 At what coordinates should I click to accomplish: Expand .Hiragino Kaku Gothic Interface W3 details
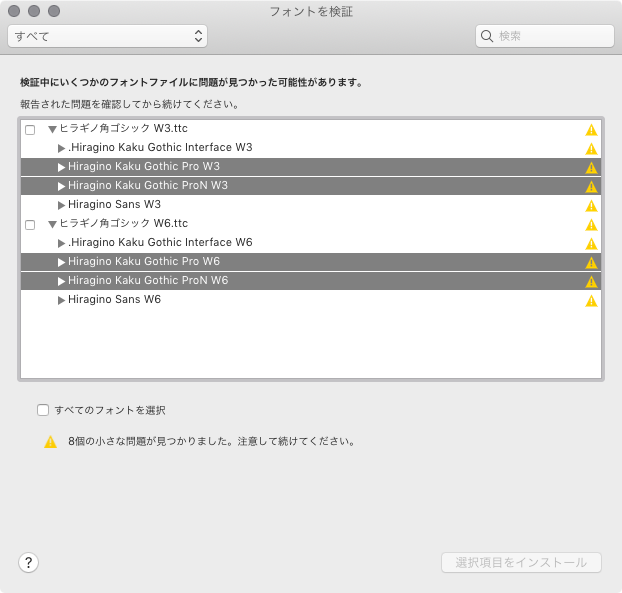(x=61, y=148)
